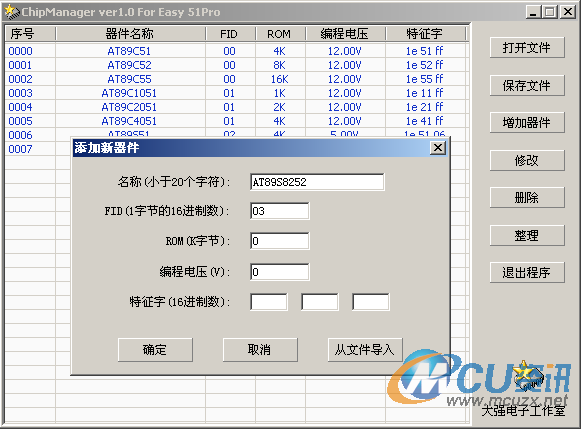581x429 pixels.
Task: Click the 8K ROM cell of AT89C52
Action: (279, 65)
